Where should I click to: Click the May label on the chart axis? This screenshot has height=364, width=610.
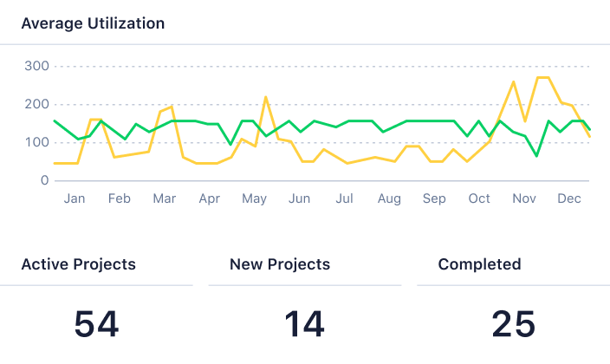254,198
